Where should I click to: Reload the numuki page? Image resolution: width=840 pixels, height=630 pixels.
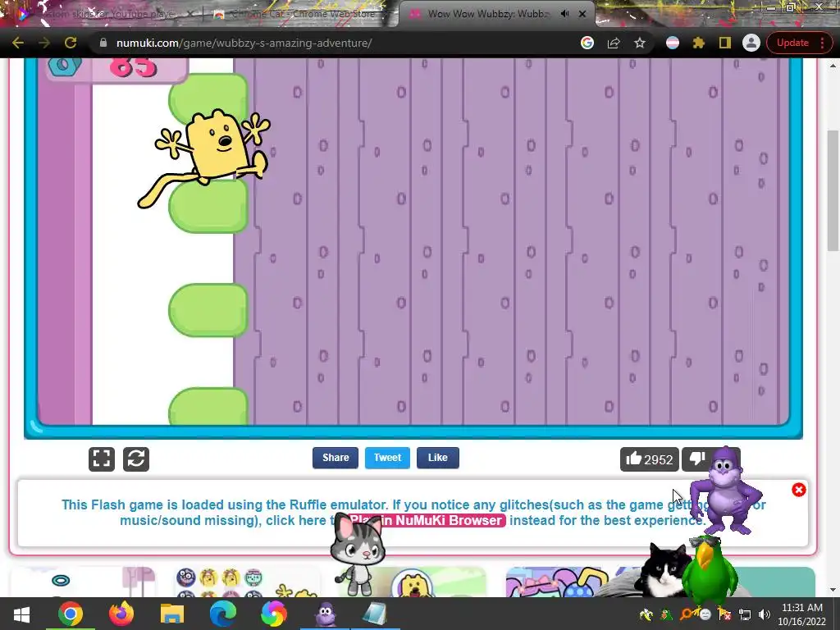(71, 43)
